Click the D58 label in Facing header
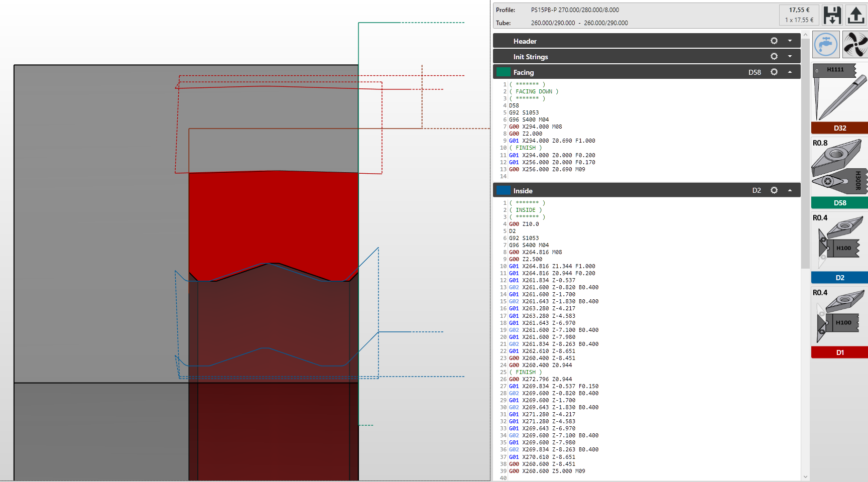Screen dimensions: 868x482 click(755, 72)
